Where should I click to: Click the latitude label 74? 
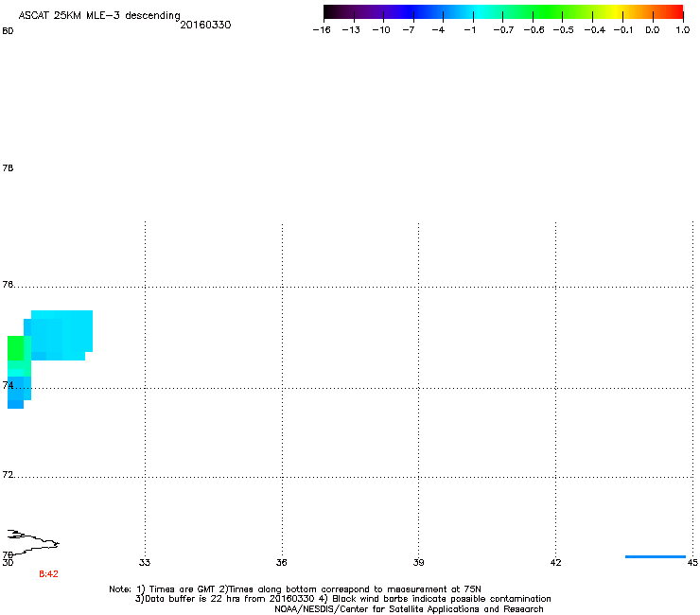point(8,385)
